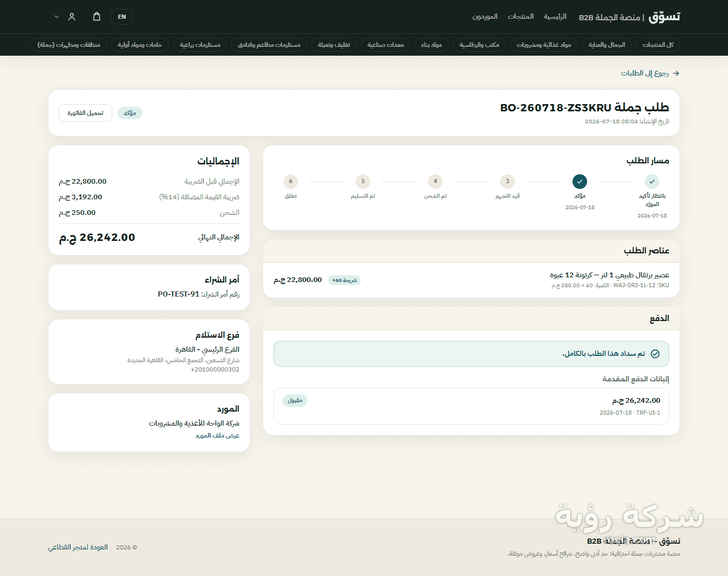Select the الجمال والعناية category pill
The image size is (728, 576).
click(607, 45)
